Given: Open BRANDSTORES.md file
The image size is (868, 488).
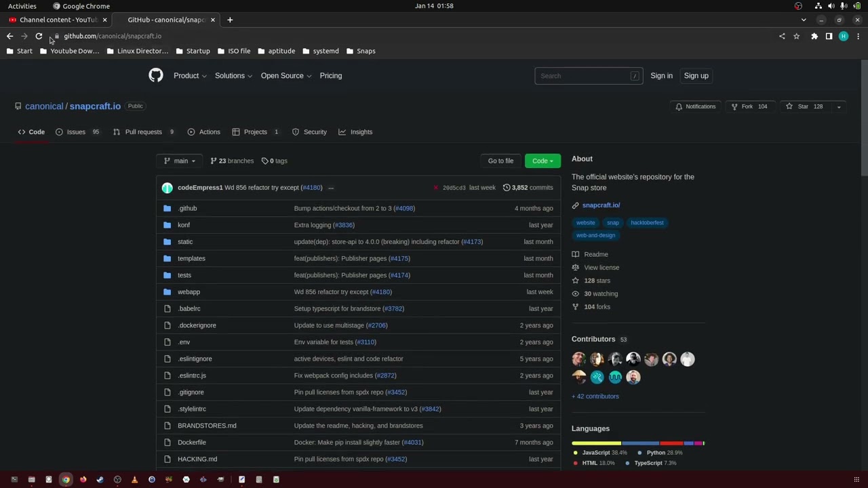Looking at the screenshot, I should coord(207,426).
